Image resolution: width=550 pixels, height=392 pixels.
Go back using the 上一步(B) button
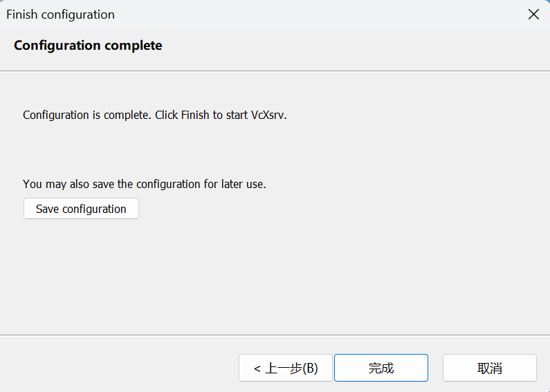(x=285, y=368)
